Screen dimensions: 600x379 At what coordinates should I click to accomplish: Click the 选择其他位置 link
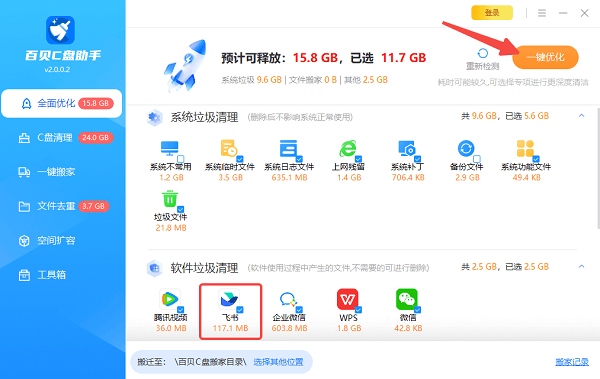click(x=278, y=362)
